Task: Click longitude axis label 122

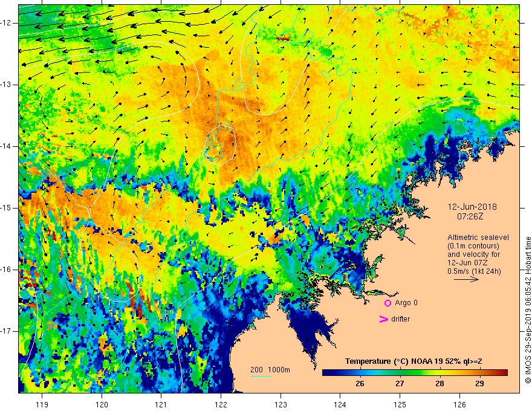Action: 221,404
